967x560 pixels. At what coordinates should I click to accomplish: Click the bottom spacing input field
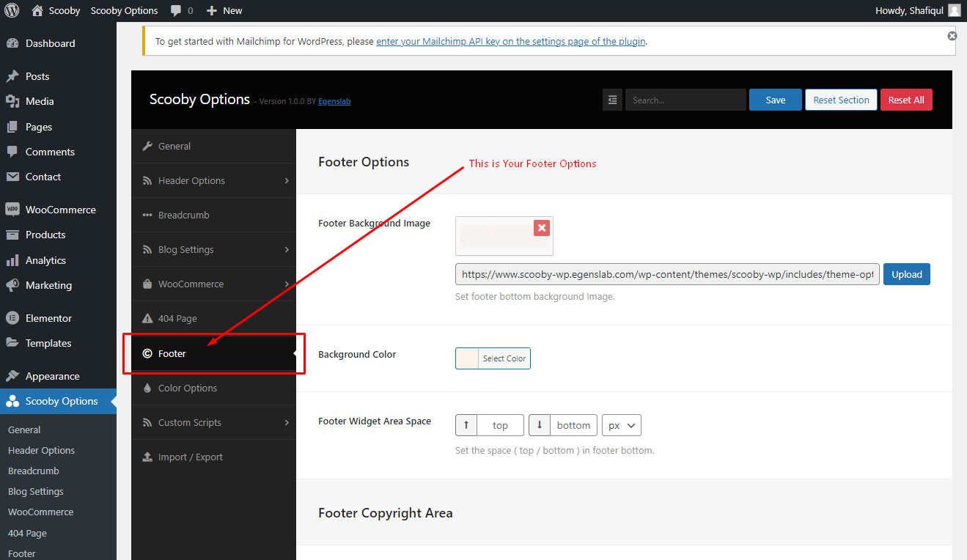pos(573,425)
